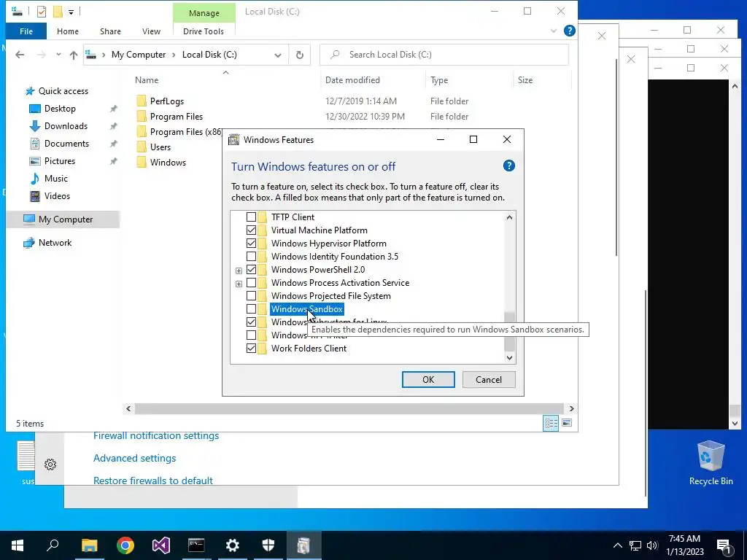Open the Program Files folder
Screen dimensions: 747x560
(177, 117)
